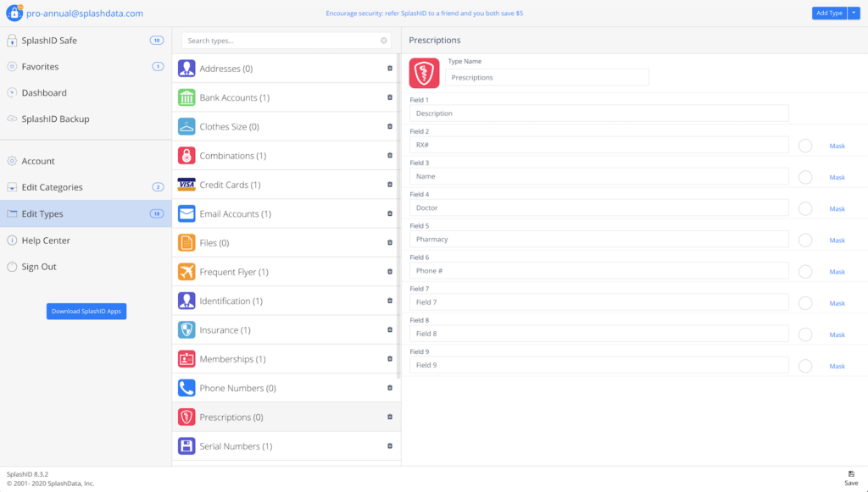Screen dimensions: 868x492
Task: Click the Download SplashID Apps button
Action: click(x=86, y=312)
